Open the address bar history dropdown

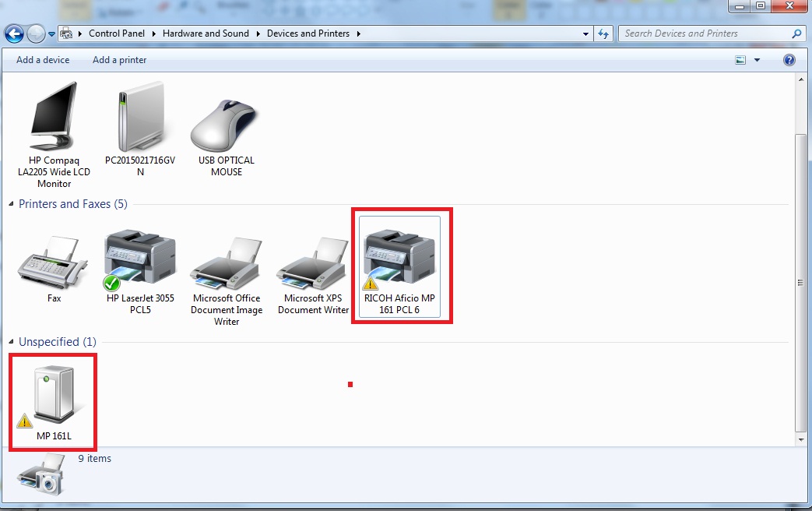[585, 33]
